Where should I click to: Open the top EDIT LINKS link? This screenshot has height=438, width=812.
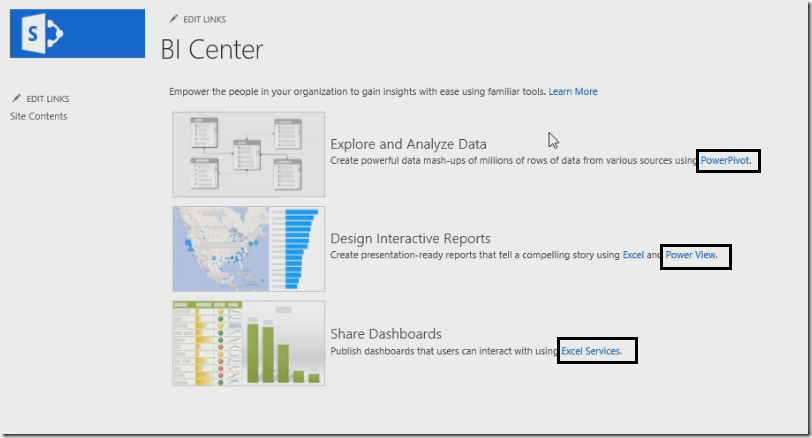[205, 19]
